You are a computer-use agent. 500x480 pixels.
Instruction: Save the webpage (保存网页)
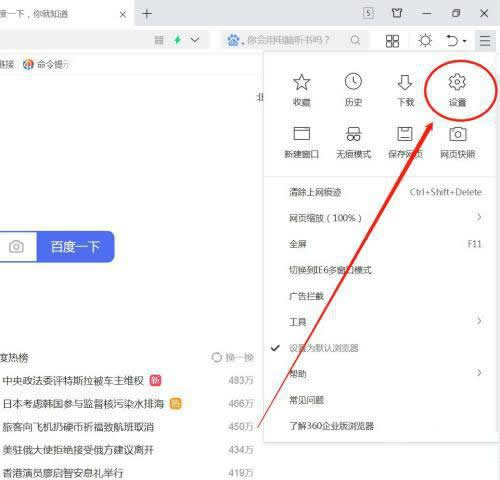click(x=405, y=142)
